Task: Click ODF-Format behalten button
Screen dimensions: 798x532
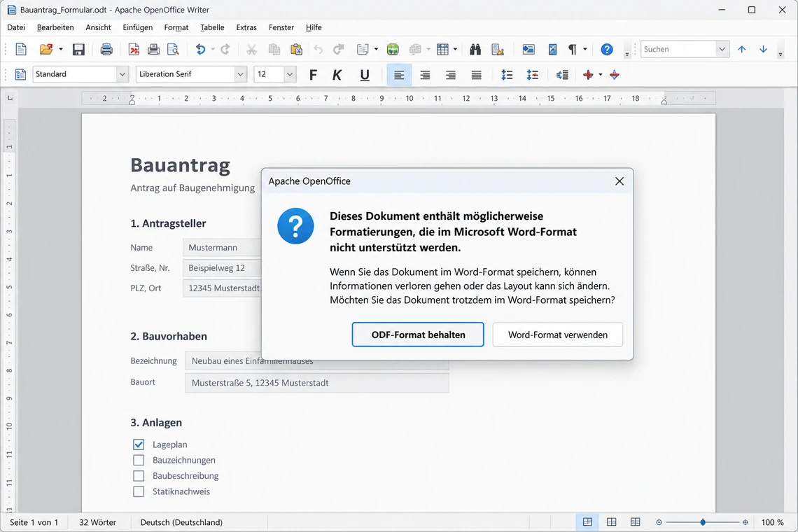Action: (418, 335)
